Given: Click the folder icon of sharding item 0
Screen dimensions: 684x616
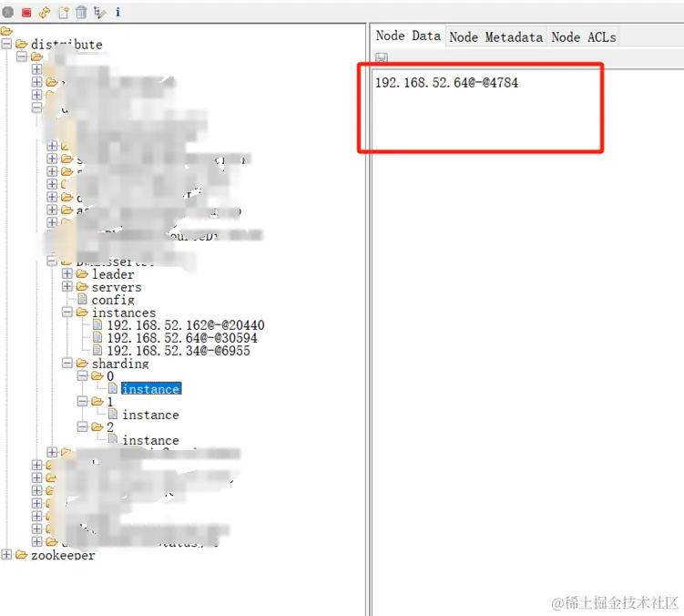Looking at the screenshot, I should (97, 375).
